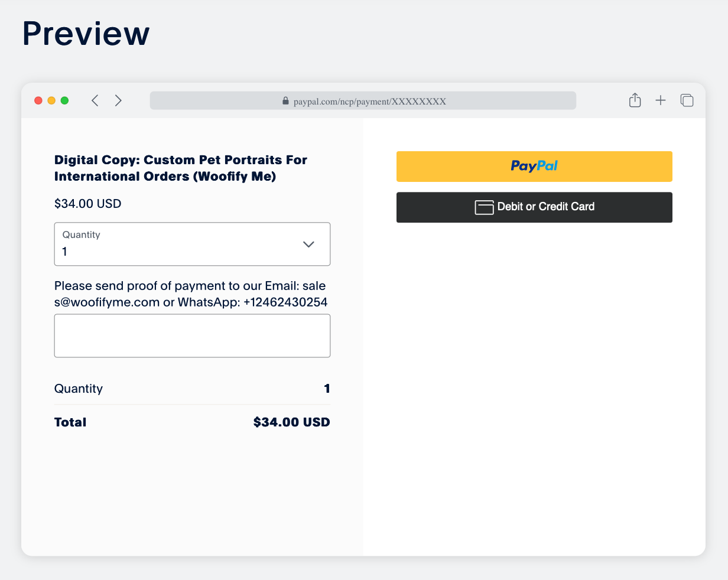Screen dimensions: 728x580
Task: Click the card icon beside Debit or Credit Card
Action: click(x=484, y=207)
